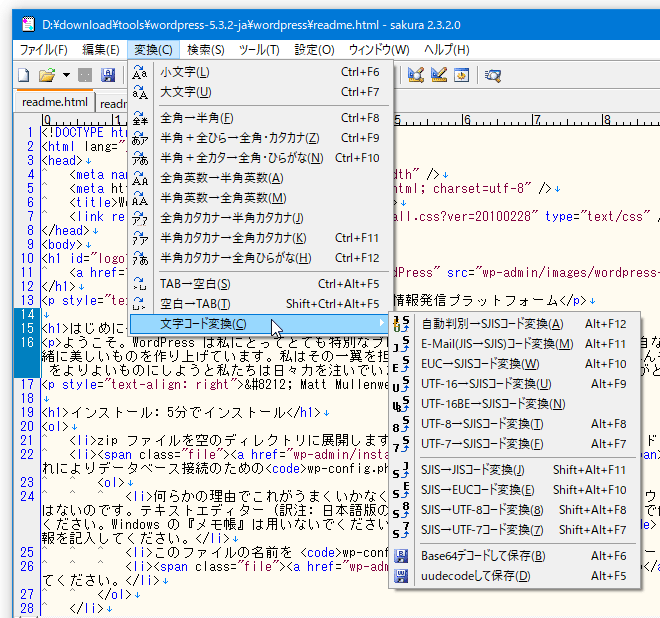Click the calendar-like window toolbar icon

(462, 75)
